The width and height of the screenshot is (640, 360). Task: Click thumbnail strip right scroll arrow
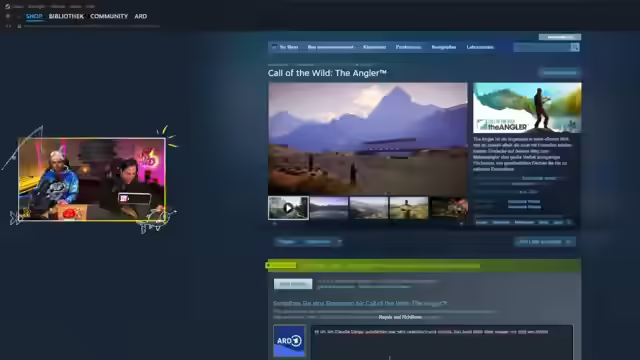pos(462,224)
